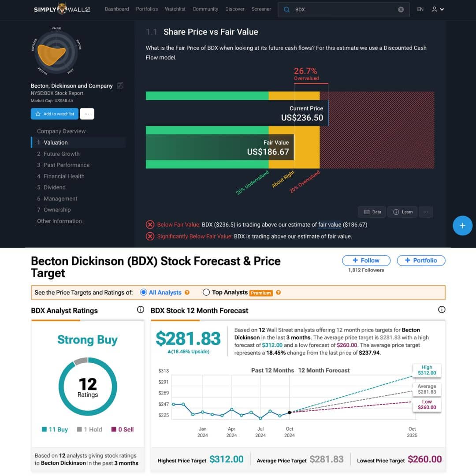The height and width of the screenshot is (476, 476).
Task: Click the 12 Ratings donut chart
Action: click(88, 387)
